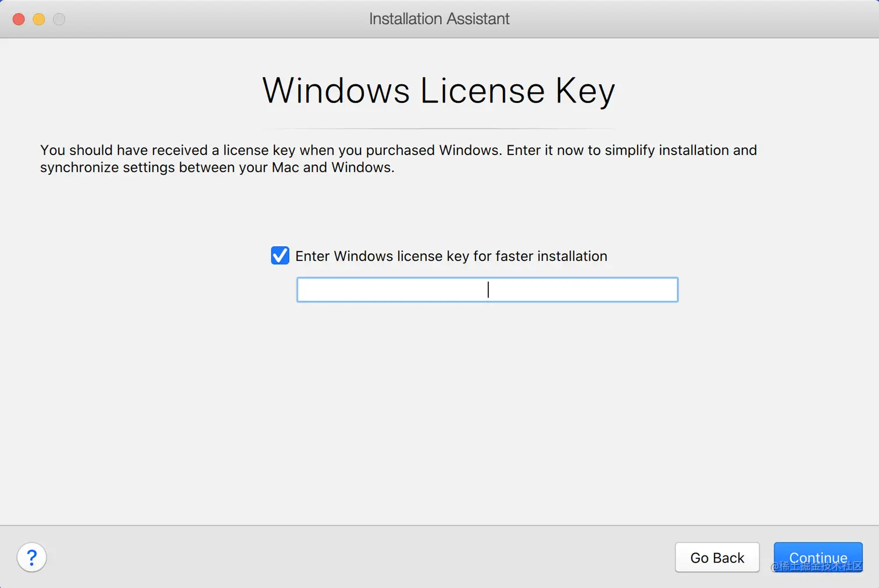Click the "Enter Windows license key" label text
The height and width of the screenshot is (588, 879).
[x=451, y=256]
